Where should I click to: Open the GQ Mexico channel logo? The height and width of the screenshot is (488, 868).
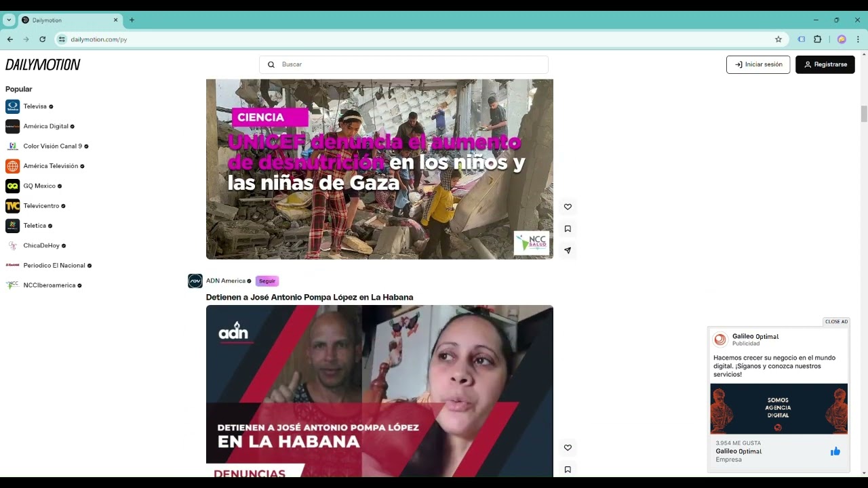(x=13, y=186)
